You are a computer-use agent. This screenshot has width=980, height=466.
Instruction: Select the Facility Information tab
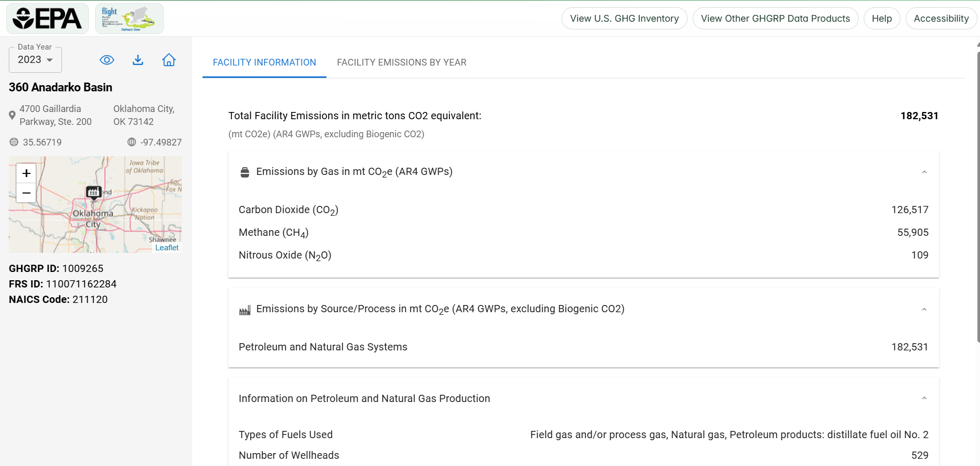pyautogui.click(x=264, y=62)
